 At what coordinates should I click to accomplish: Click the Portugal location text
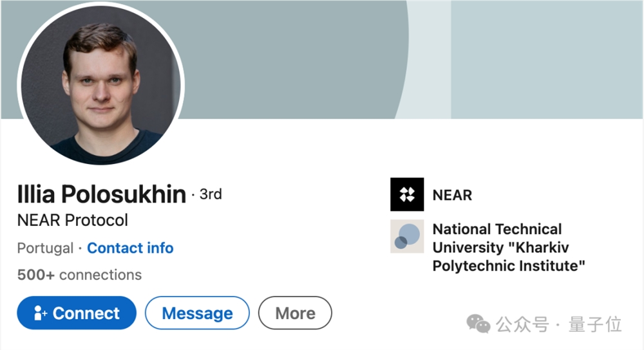click(x=44, y=248)
